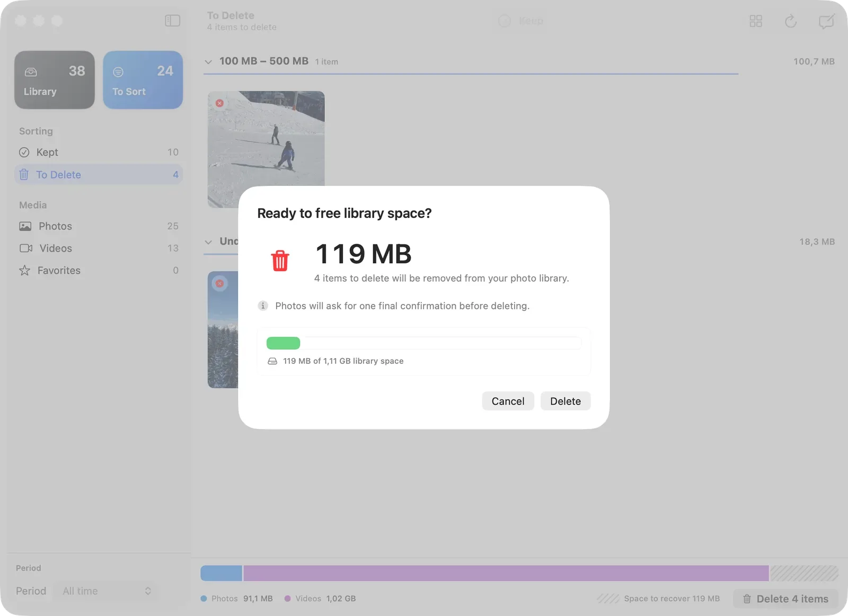The width and height of the screenshot is (848, 616).
Task: Remove delete mark on forest thumbnail
Action: tap(219, 283)
